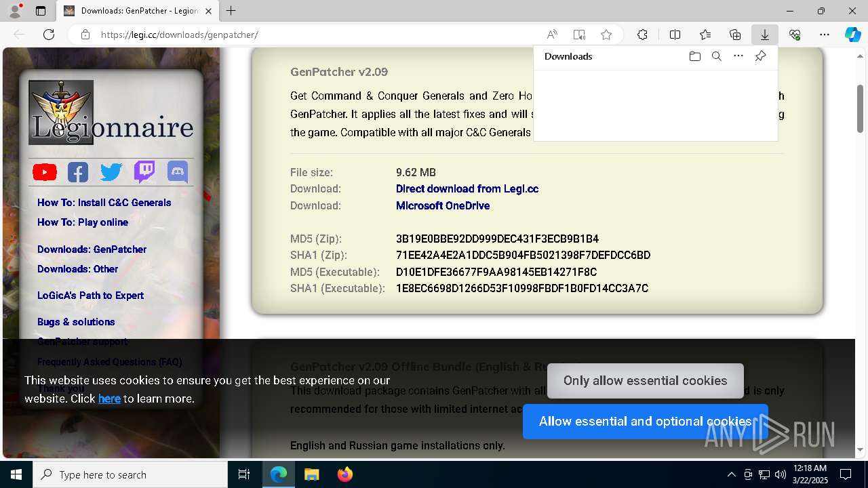This screenshot has height=488, width=868.
Task: Open How To: Play online link
Action: 83,222
